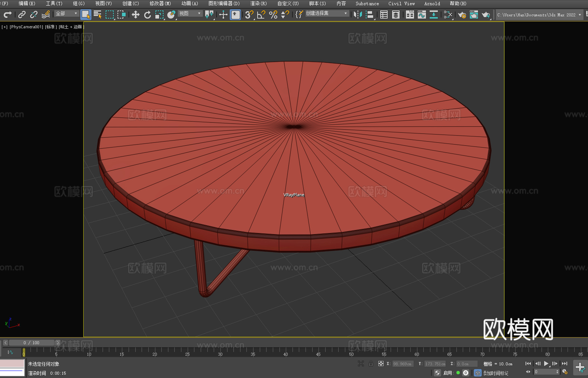Open the Civil View menu
Viewport: 588px width, 378px height.
pos(401,3)
